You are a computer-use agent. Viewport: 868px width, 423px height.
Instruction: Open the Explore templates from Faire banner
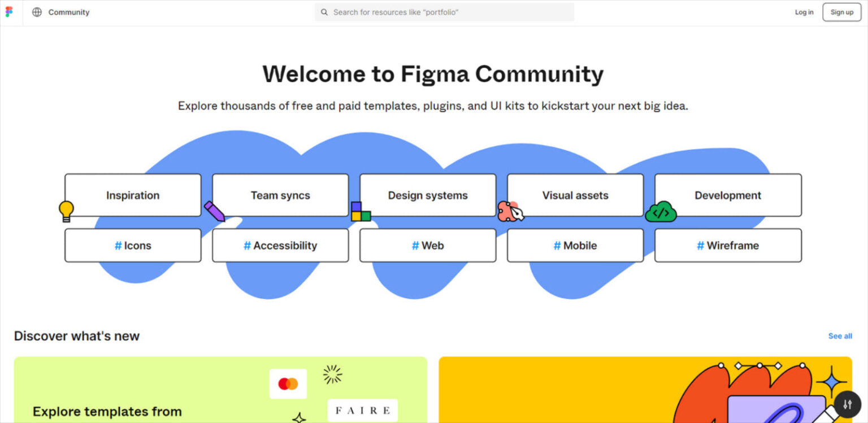click(x=220, y=390)
